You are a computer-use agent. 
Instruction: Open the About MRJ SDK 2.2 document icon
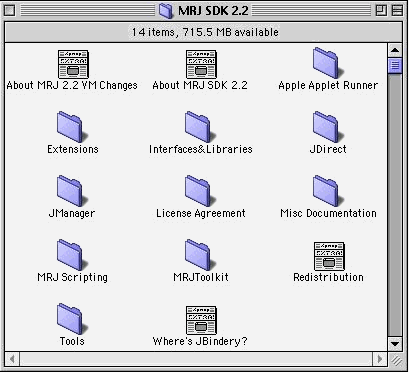201,65
